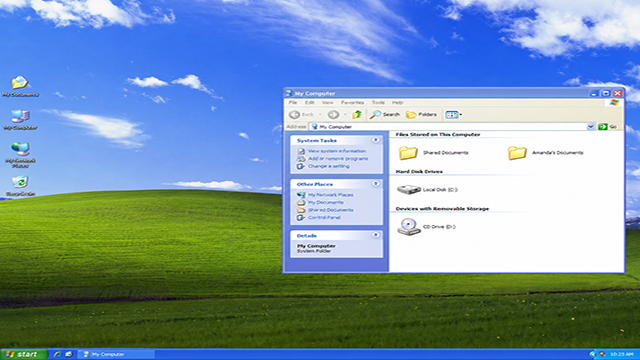Open the Tools menu
The width and height of the screenshot is (640, 360).
[x=378, y=102]
